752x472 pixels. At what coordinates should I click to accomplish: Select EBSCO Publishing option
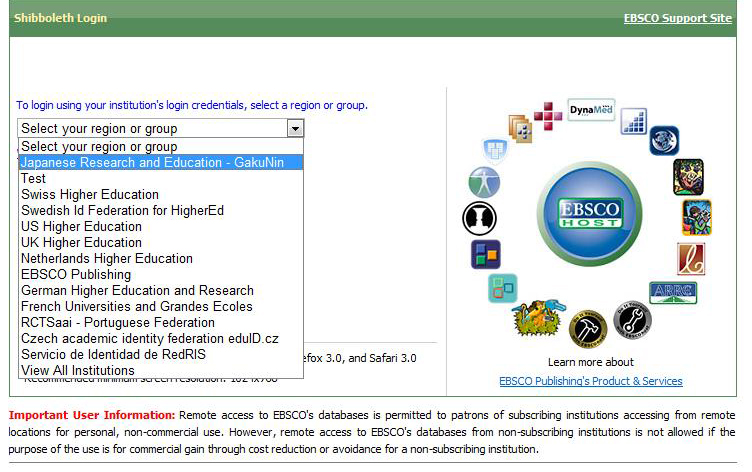[161, 274]
